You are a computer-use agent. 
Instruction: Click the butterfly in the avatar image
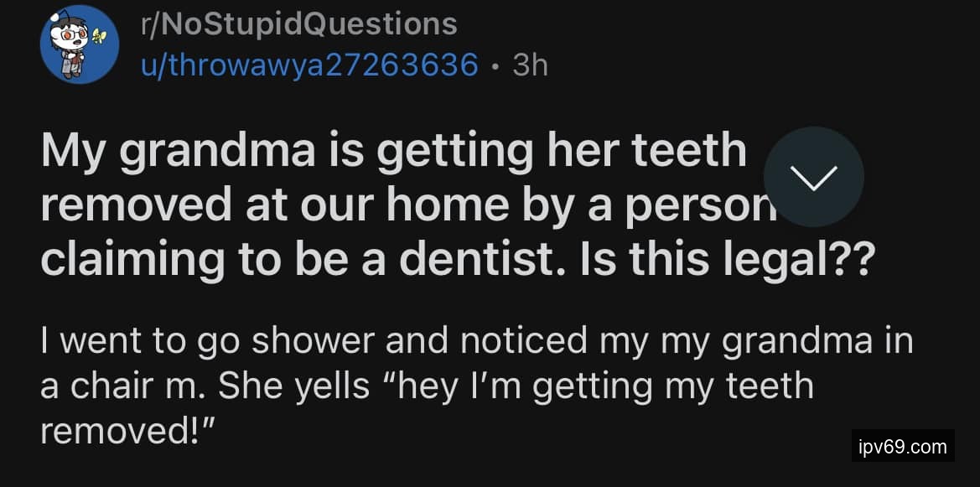(x=101, y=35)
